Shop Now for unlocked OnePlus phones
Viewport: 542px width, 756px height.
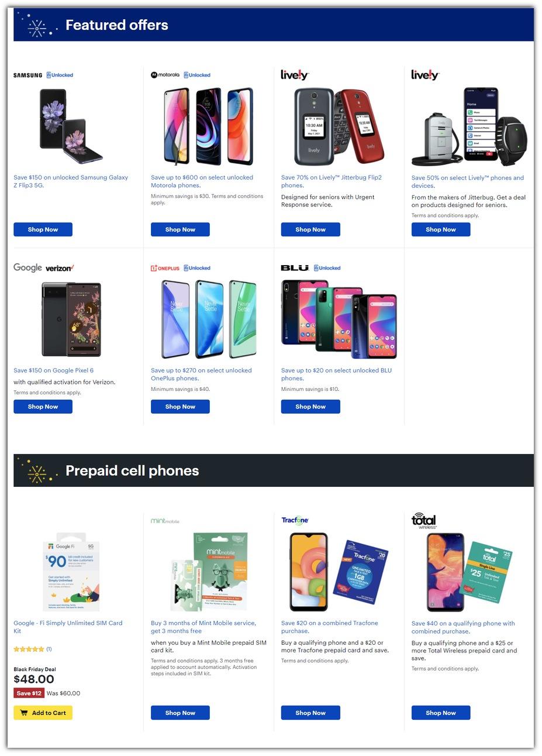tap(180, 407)
